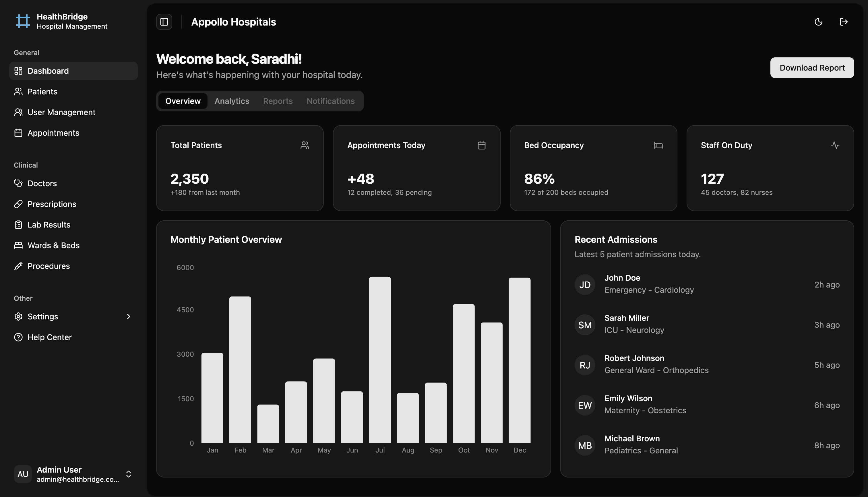Open the Notifications tab
868x497 pixels.
[x=330, y=101]
